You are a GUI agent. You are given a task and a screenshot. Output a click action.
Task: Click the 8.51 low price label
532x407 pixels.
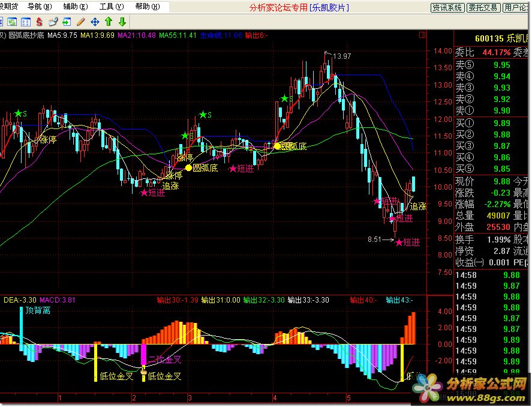click(x=375, y=240)
